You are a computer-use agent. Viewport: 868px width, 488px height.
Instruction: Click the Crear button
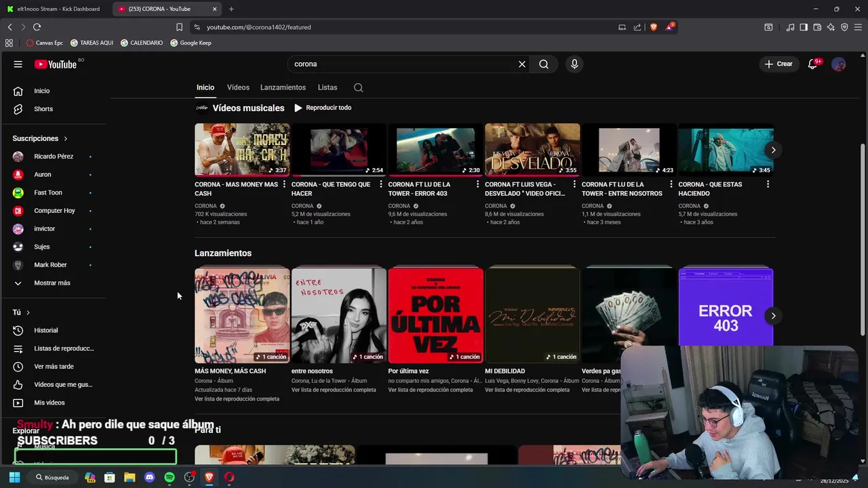(778, 64)
